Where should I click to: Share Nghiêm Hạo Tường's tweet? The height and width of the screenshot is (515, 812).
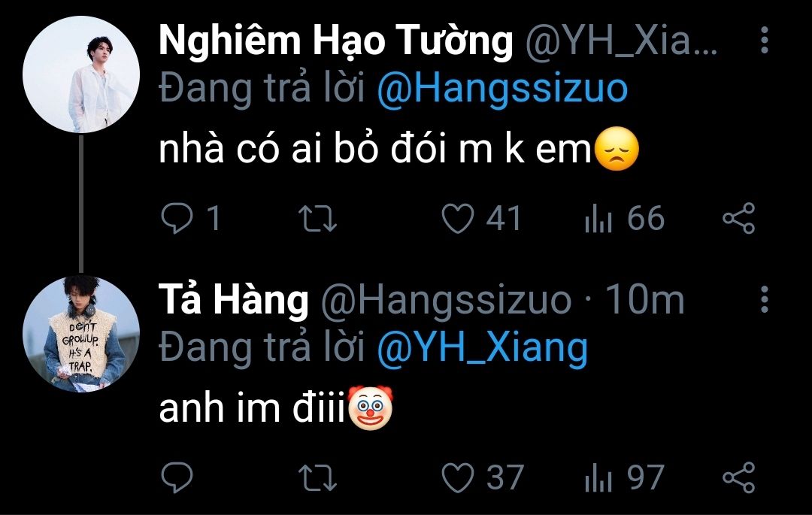point(738,219)
